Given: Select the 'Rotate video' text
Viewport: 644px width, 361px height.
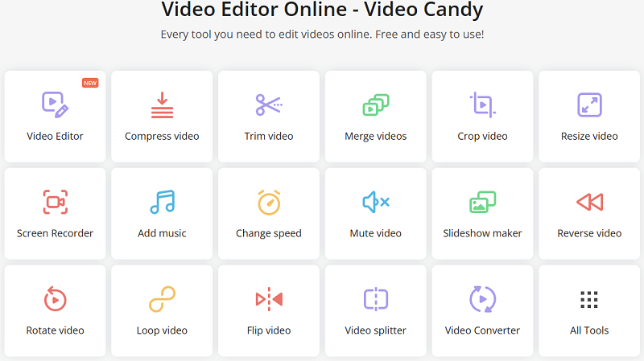Looking at the screenshot, I should 55,330.
